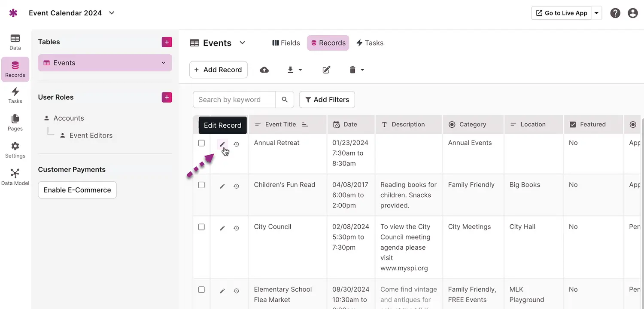Click the import records cloud upload icon
The height and width of the screenshot is (309, 644).
tap(264, 70)
